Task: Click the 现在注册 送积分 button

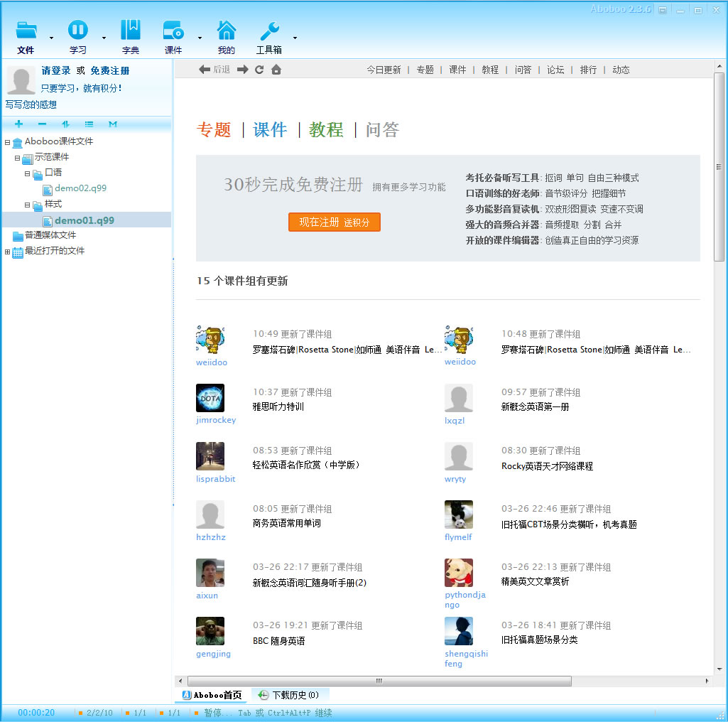Action: click(x=335, y=222)
